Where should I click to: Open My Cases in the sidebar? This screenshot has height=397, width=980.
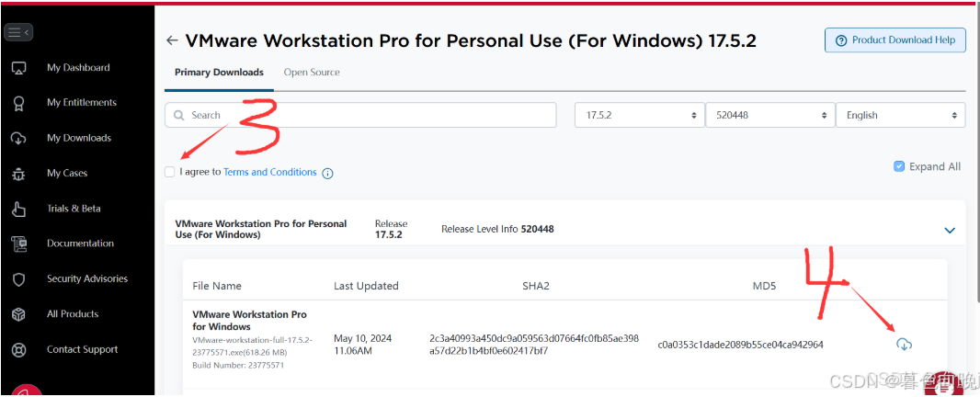67,173
